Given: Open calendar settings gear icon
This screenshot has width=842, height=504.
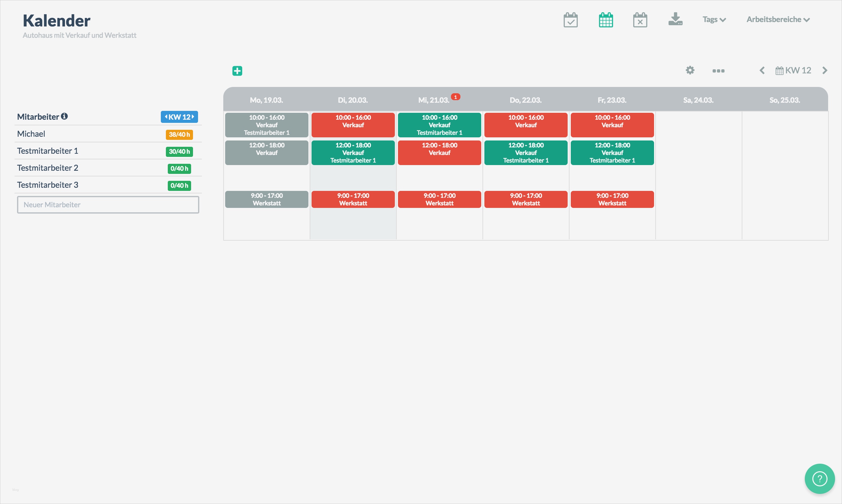Looking at the screenshot, I should pyautogui.click(x=690, y=70).
